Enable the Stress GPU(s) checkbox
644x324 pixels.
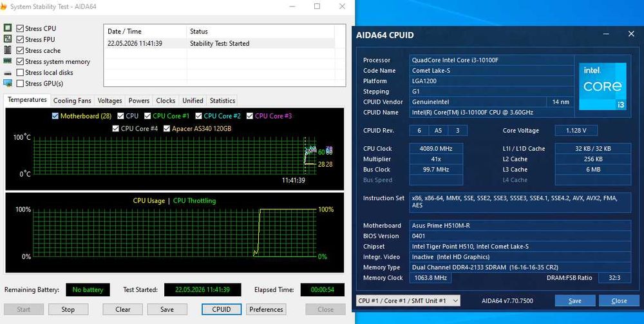(x=20, y=83)
